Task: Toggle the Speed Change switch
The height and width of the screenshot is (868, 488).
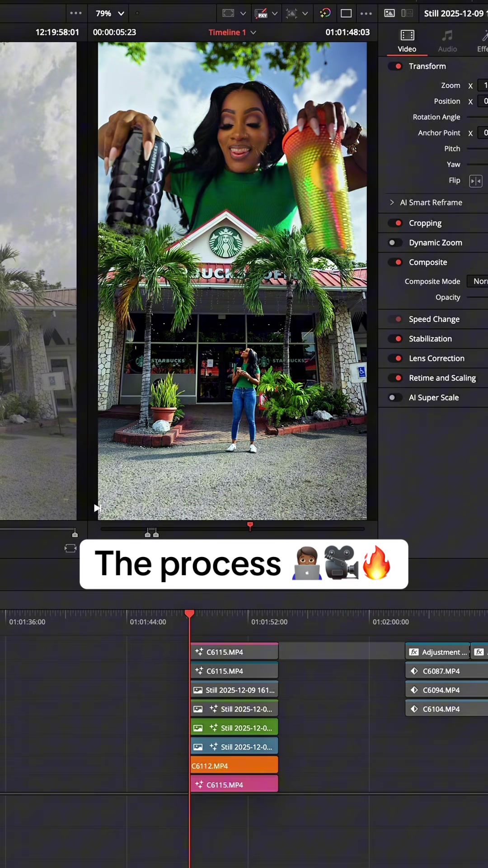Action: pos(395,319)
